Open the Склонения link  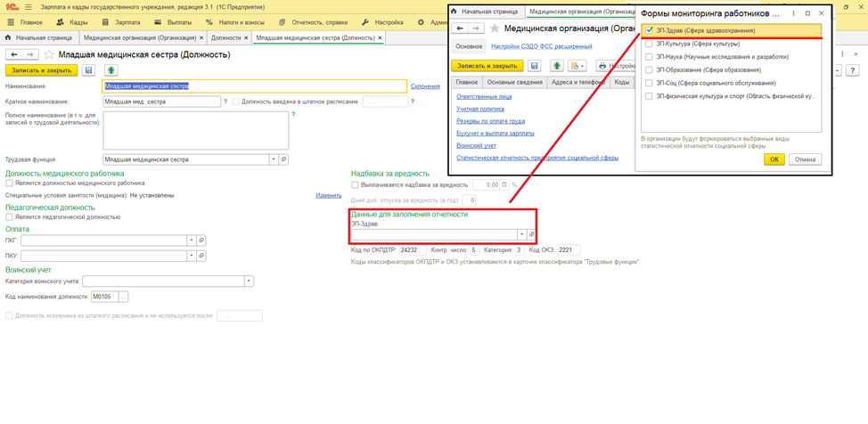pyautogui.click(x=425, y=86)
